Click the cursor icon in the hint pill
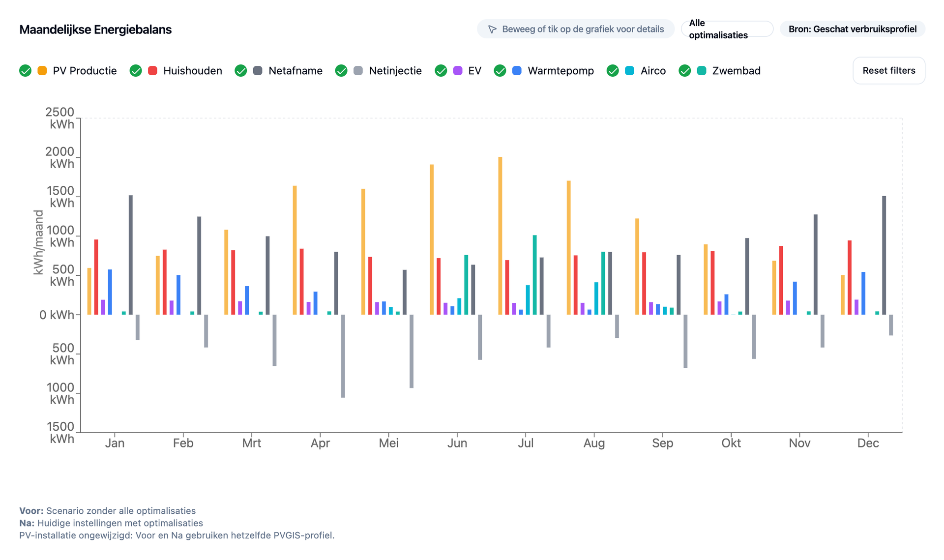This screenshot has width=944, height=560. 492,29
